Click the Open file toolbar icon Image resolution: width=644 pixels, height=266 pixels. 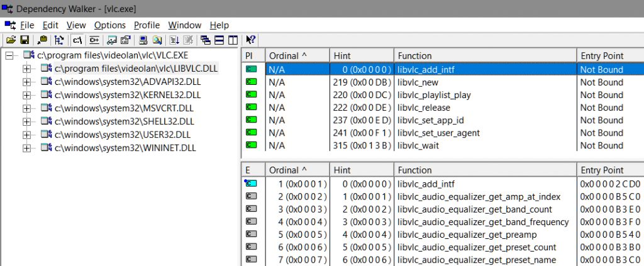[11, 40]
